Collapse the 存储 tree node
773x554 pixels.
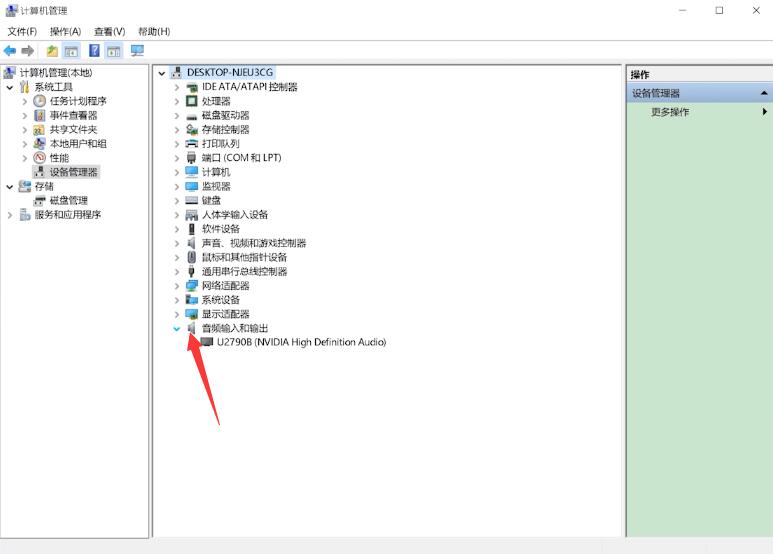tap(9, 187)
